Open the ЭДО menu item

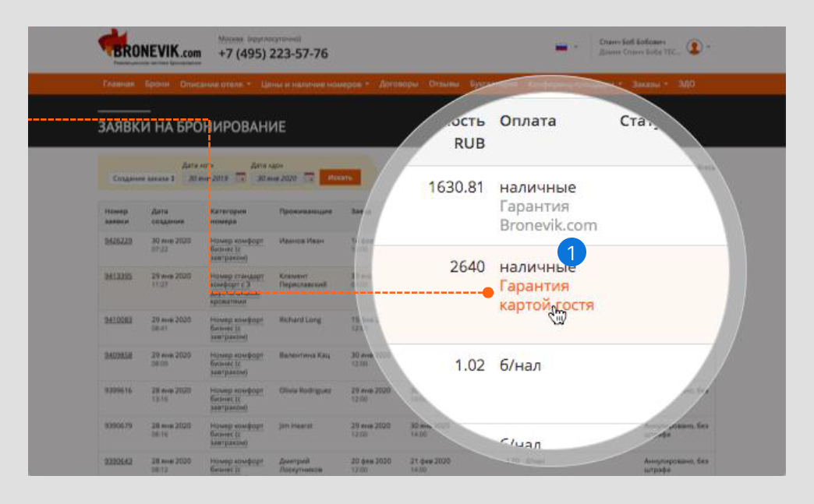(686, 83)
